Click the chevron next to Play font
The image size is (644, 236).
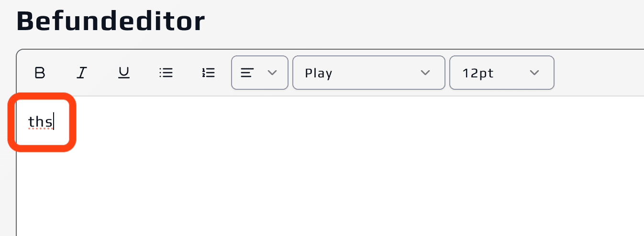pyautogui.click(x=425, y=73)
